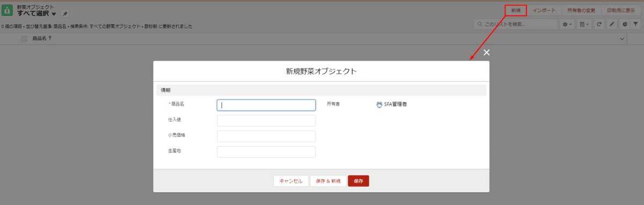Open the 商品名 column chevron menu
Image resolution: width=644 pixels, height=205 pixels.
tap(623, 39)
